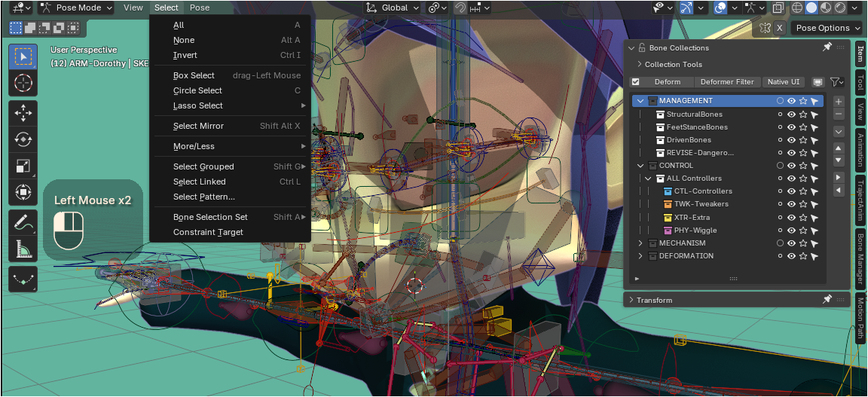Open Lasso Select submenu
868x397 pixels.
[x=231, y=105]
